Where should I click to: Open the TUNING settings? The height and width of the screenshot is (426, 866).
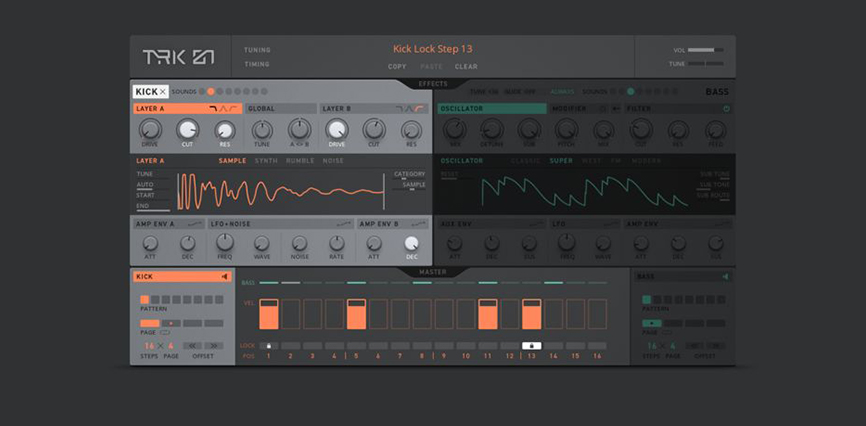[x=257, y=50]
